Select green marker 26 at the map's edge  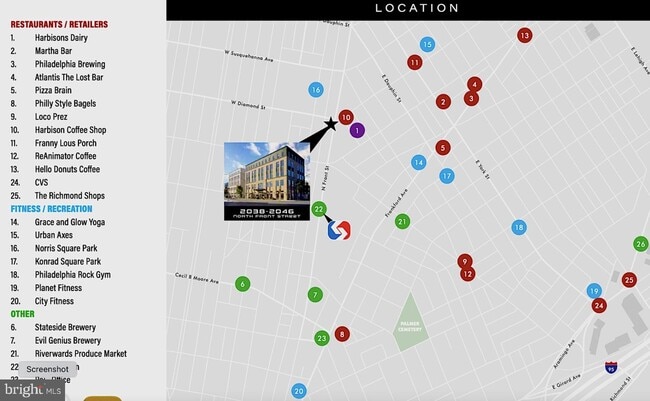(x=640, y=244)
